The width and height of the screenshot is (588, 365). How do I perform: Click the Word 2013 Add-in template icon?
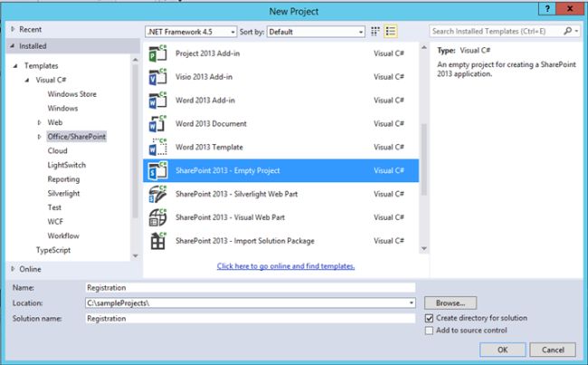(x=158, y=101)
